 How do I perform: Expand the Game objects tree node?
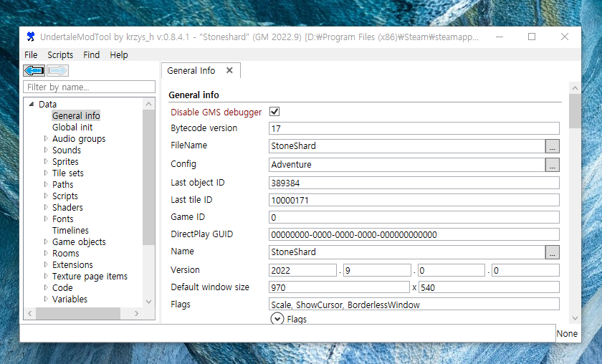(46, 242)
